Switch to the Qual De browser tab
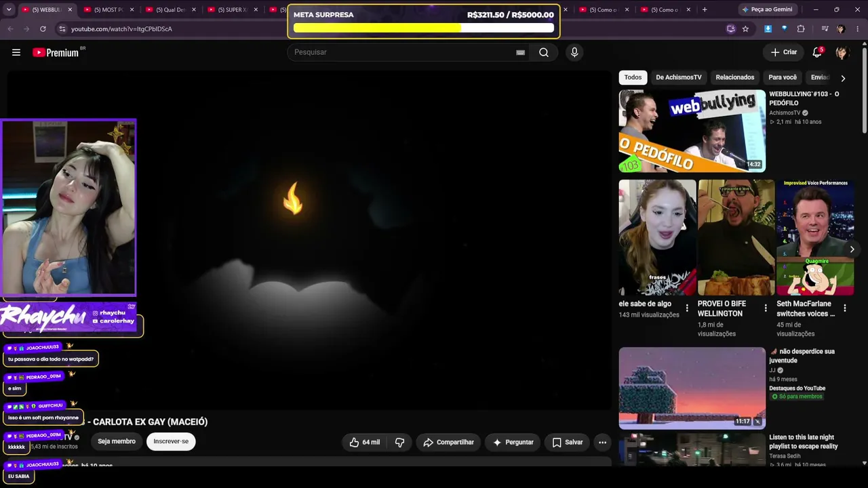The height and width of the screenshot is (488, 868). coord(170,9)
